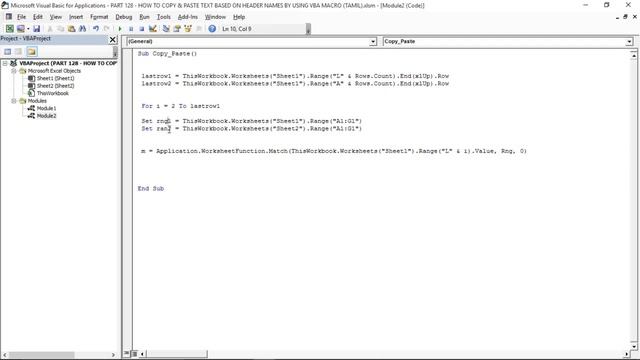This screenshot has width=640, height=360.
Task: Save the workbook via toolbar icon
Action: pyautogui.click(x=36, y=29)
